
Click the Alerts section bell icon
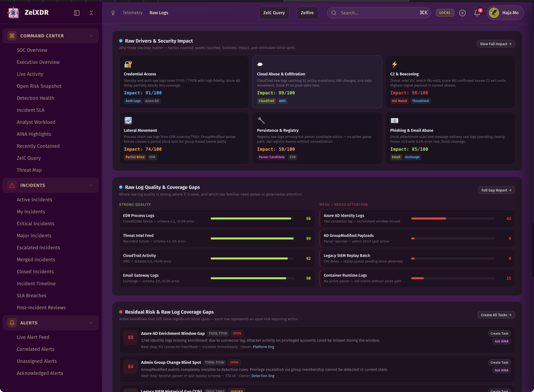click(x=12, y=323)
